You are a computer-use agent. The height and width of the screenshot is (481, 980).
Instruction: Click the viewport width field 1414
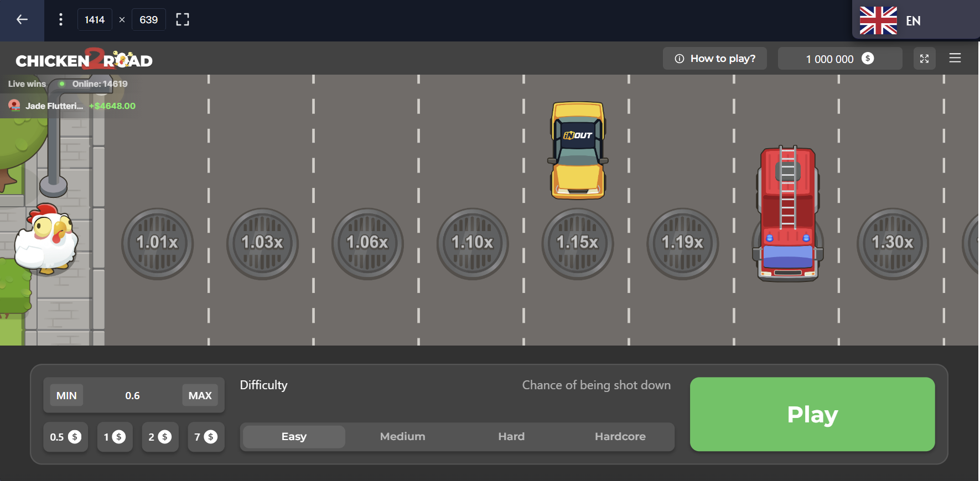click(x=95, y=20)
